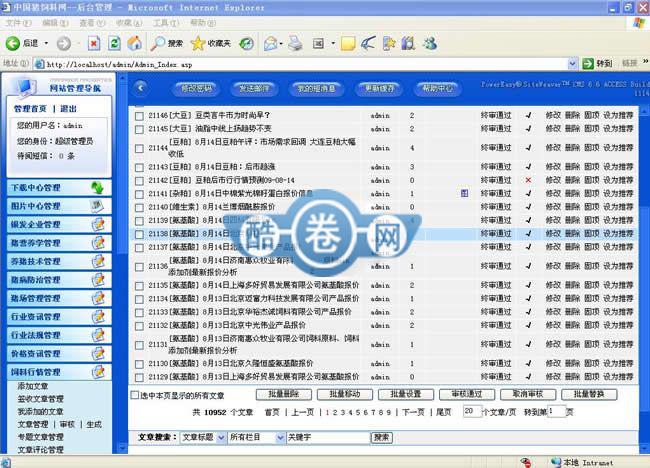Click the IE Forward arrow icon
Screen dimensions: 650x468
click(x=64, y=43)
